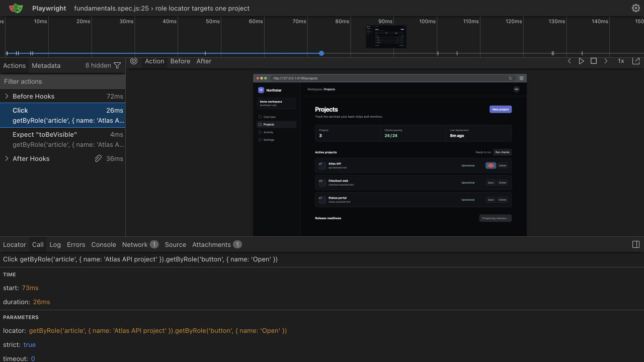Click the Preparing release button
This screenshot has height=362, width=644.
point(495,218)
